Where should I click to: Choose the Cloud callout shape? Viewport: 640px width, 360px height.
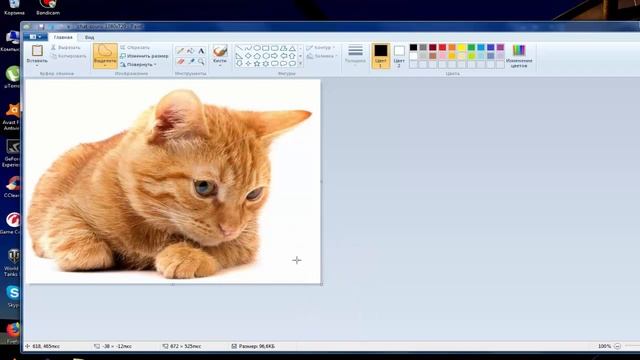click(x=292, y=64)
